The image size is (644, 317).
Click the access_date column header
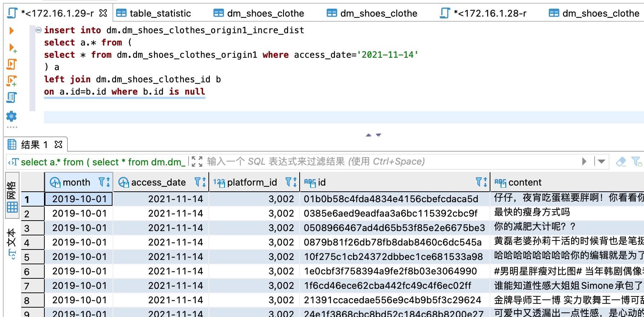point(158,182)
